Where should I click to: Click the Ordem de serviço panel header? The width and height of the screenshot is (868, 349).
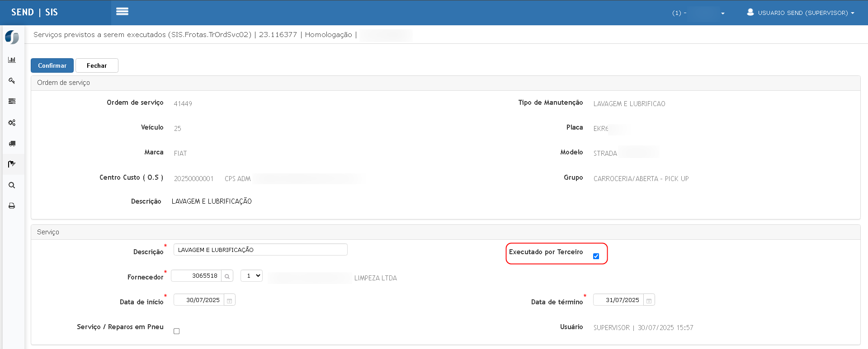pos(446,83)
